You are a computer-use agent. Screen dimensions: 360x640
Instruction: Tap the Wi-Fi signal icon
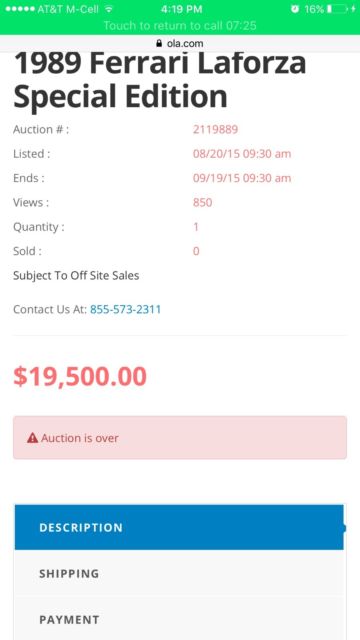coord(109,9)
